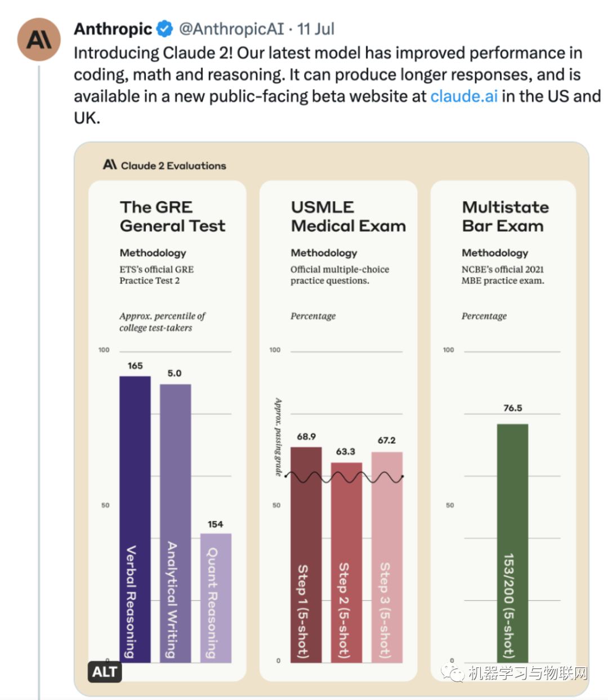Select the Step 1 (5-shot) bar
Image resolution: width=608 pixels, height=700 pixels.
coord(306,555)
